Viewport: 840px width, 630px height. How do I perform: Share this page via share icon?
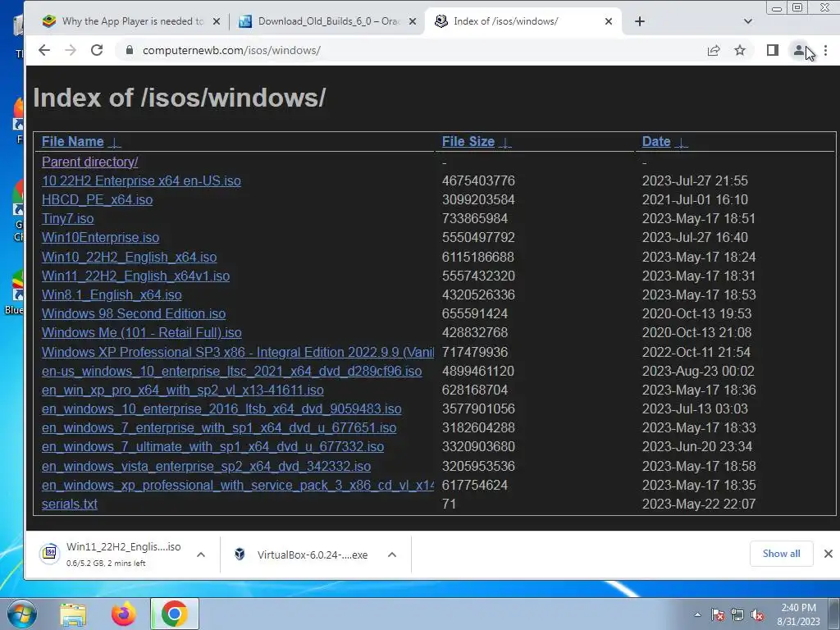pos(714,50)
